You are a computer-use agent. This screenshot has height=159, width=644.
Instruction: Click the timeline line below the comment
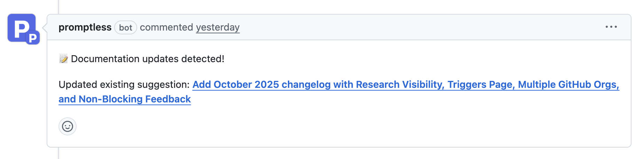58,153
